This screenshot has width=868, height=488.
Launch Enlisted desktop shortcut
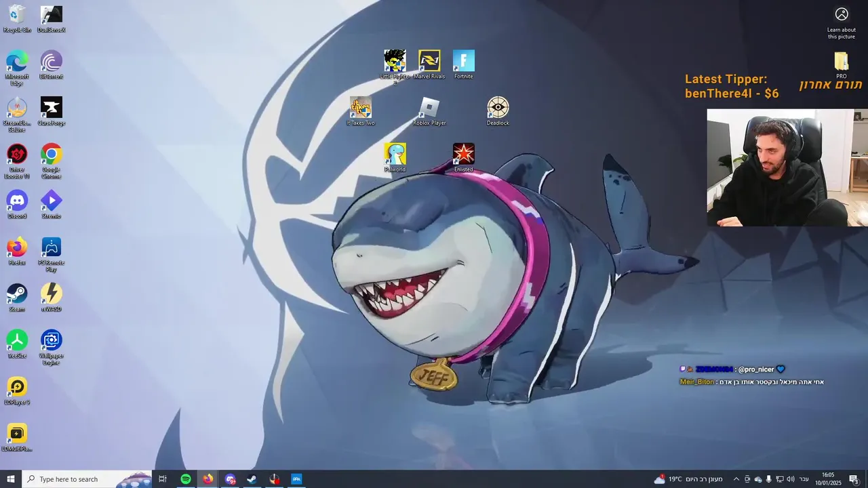(x=464, y=157)
